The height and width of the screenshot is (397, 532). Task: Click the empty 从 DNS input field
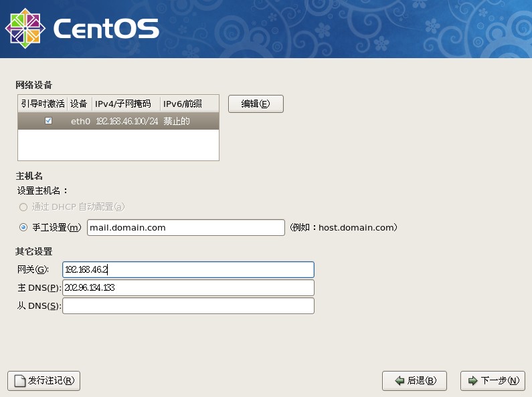point(188,305)
